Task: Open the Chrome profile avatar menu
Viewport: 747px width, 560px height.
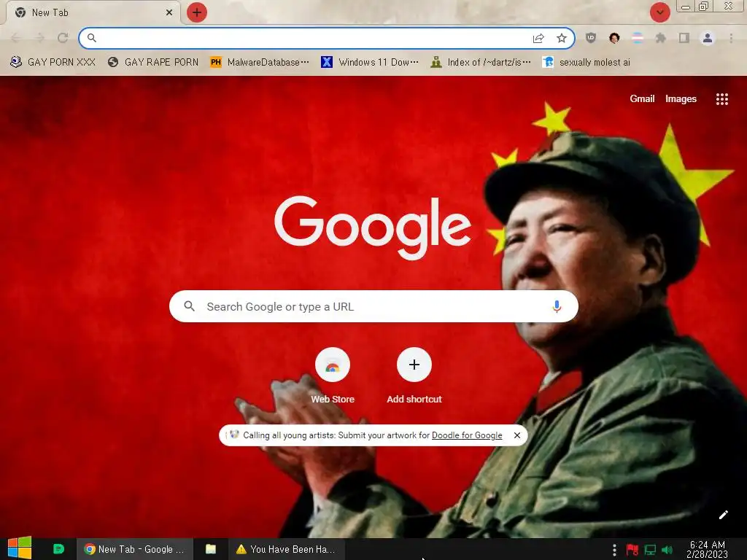Action: (708, 38)
